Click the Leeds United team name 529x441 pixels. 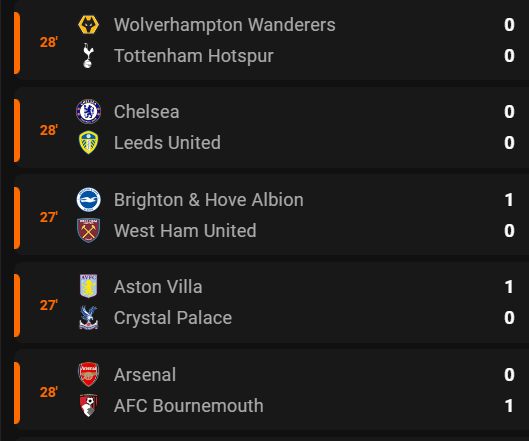point(167,143)
